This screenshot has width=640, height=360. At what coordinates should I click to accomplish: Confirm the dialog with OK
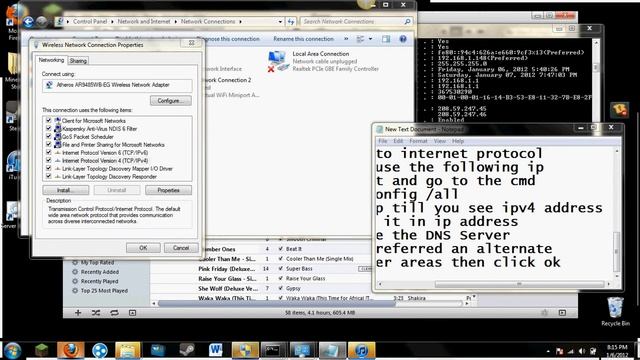(x=143, y=248)
